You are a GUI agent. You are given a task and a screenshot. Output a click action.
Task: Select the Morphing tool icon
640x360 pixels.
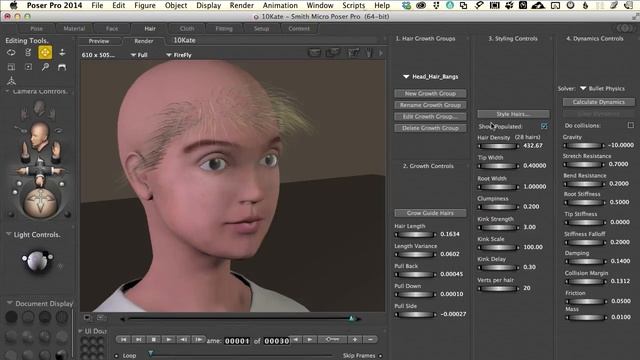pyautogui.click(x=62, y=67)
